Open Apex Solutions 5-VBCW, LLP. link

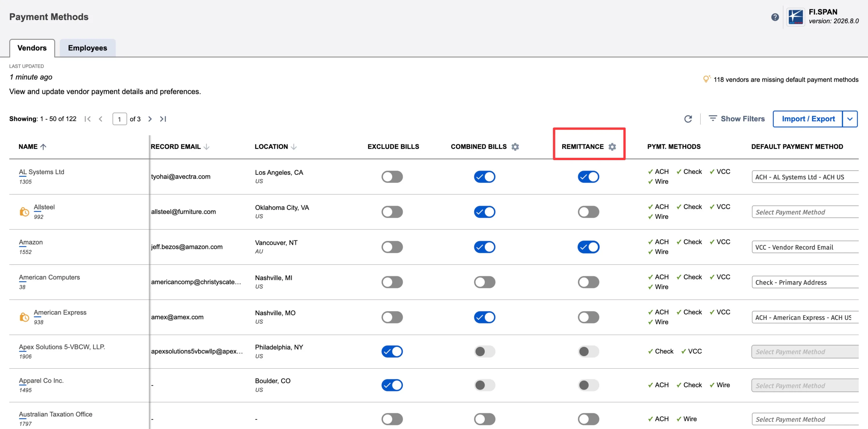click(62, 347)
